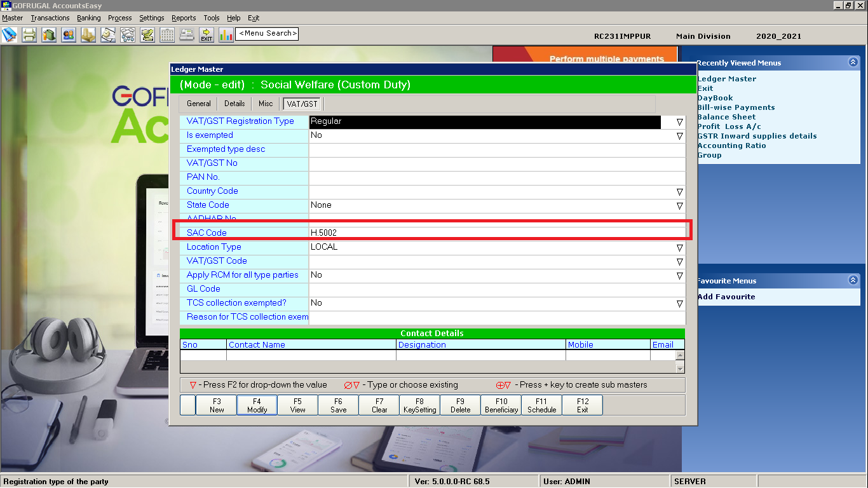The width and height of the screenshot is (868, 488).
Task: Open Ledger Master in recent menus
Action: click(x=727, y=79)
